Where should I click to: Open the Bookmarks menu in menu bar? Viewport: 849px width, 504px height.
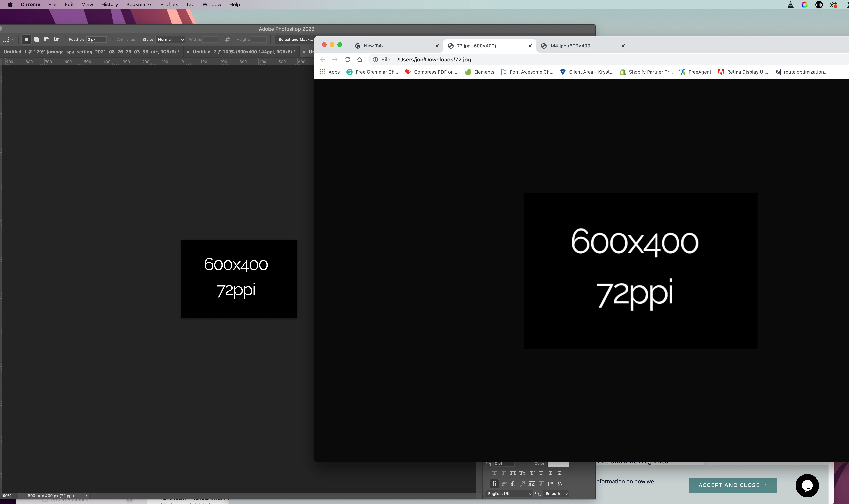pos(139,4)
